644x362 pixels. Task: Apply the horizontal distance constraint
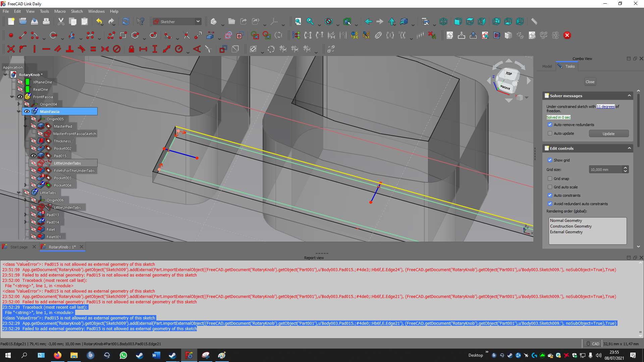(143, 49)
